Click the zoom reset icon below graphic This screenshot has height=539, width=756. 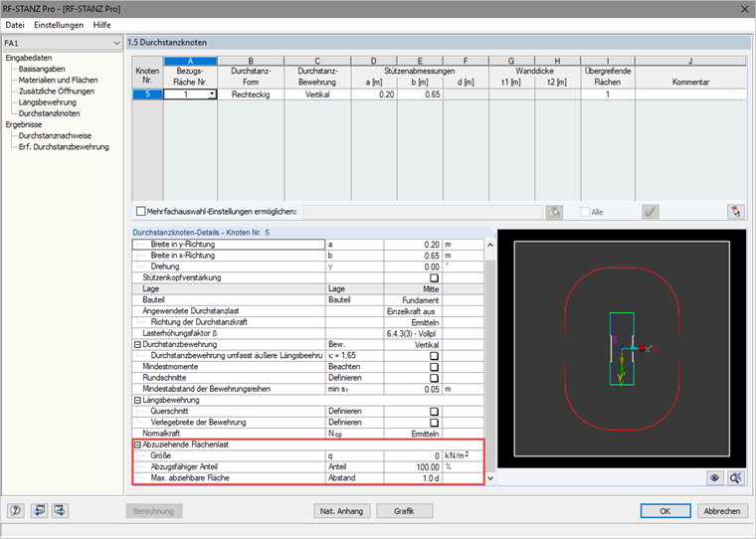click(x=736, y=477)
